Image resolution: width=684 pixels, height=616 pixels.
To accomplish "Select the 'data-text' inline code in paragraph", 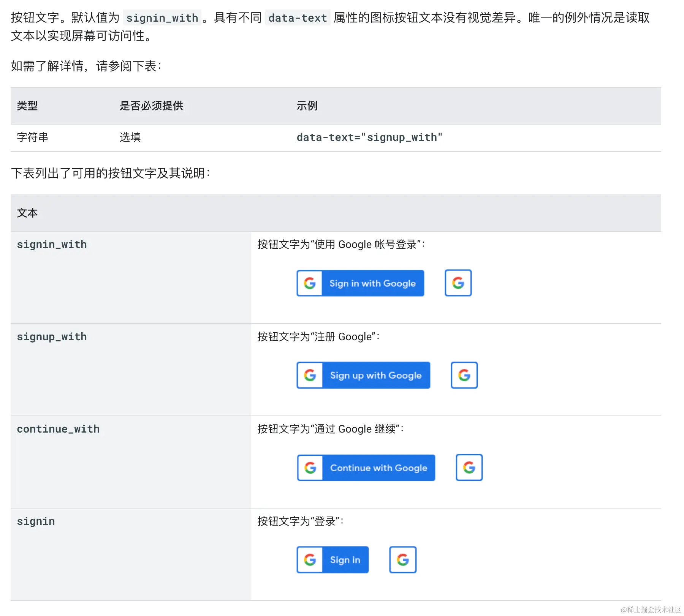I will (298, 18).
